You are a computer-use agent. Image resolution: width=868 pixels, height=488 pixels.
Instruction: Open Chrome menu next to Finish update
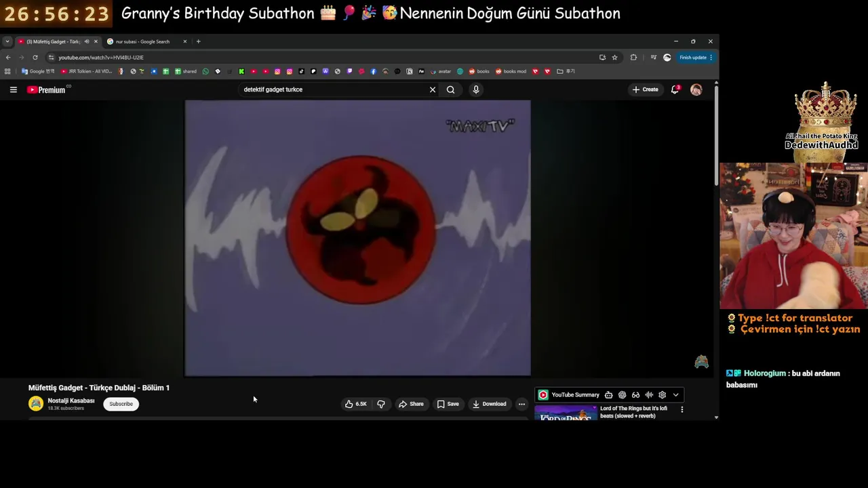[711, 58]
